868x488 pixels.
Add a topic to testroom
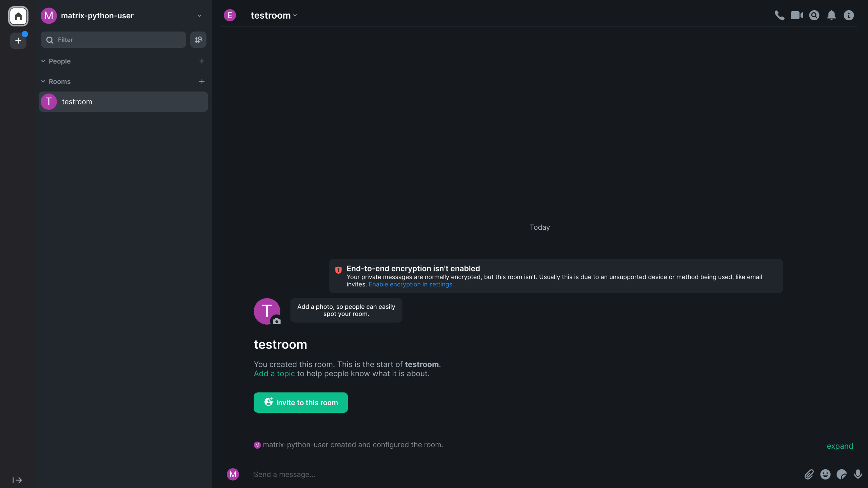(274, 373)
